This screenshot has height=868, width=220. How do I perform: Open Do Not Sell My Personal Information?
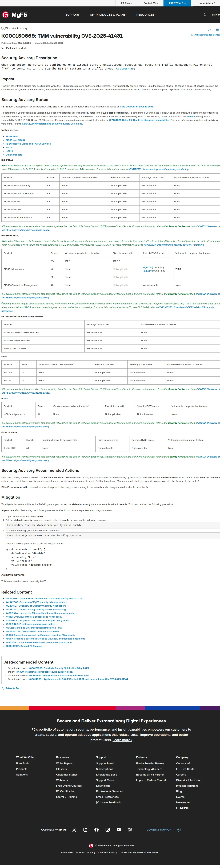click(x=139, y=852)
